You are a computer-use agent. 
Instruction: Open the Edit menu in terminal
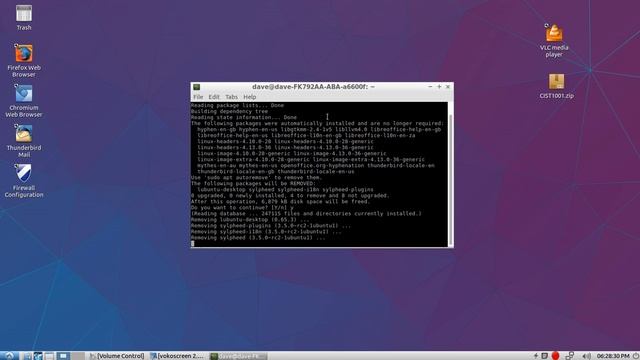point(214,97)
